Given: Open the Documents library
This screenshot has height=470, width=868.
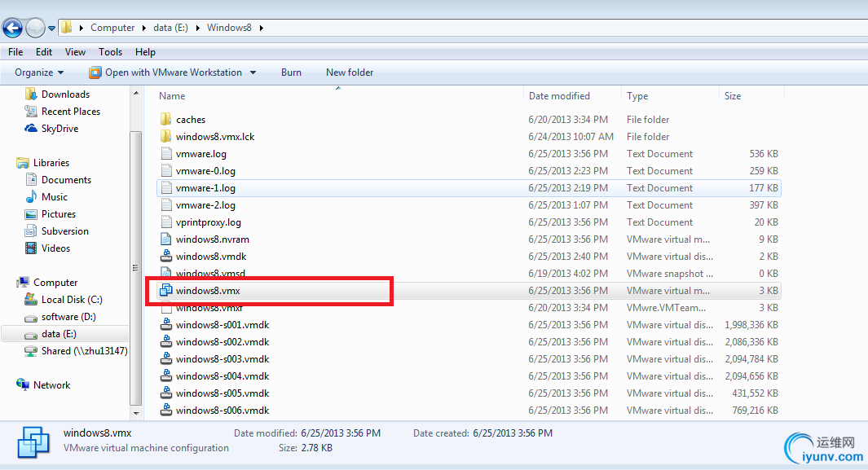Looking at the screenshot, I should (66, 180).
